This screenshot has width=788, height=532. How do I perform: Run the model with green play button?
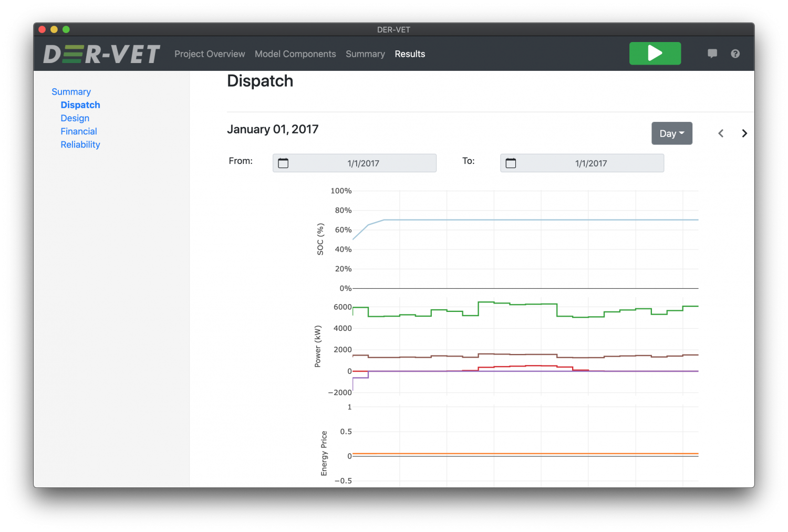655,53
